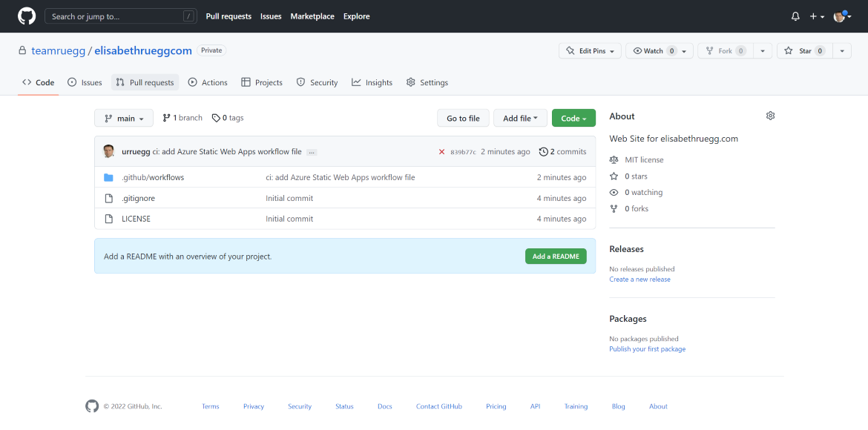868x430 pixels.
Task: Click Publish your first package
Action: click(x=648, y=349)
